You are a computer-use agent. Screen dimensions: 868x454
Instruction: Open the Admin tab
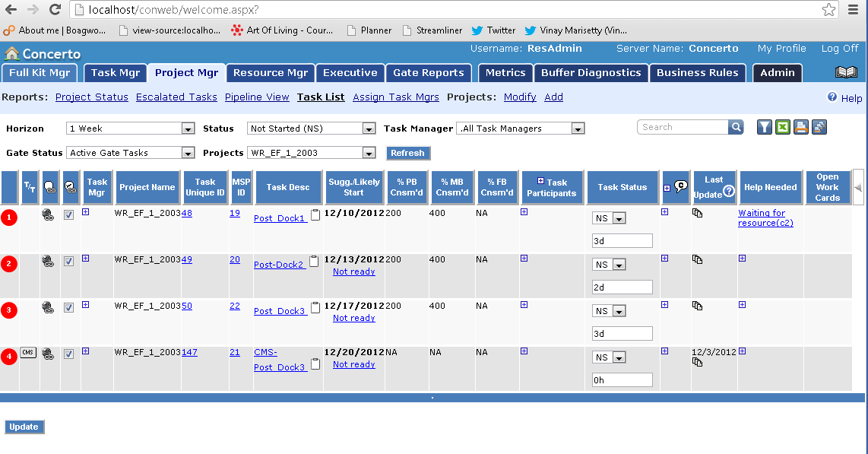[x=778, y=72]
